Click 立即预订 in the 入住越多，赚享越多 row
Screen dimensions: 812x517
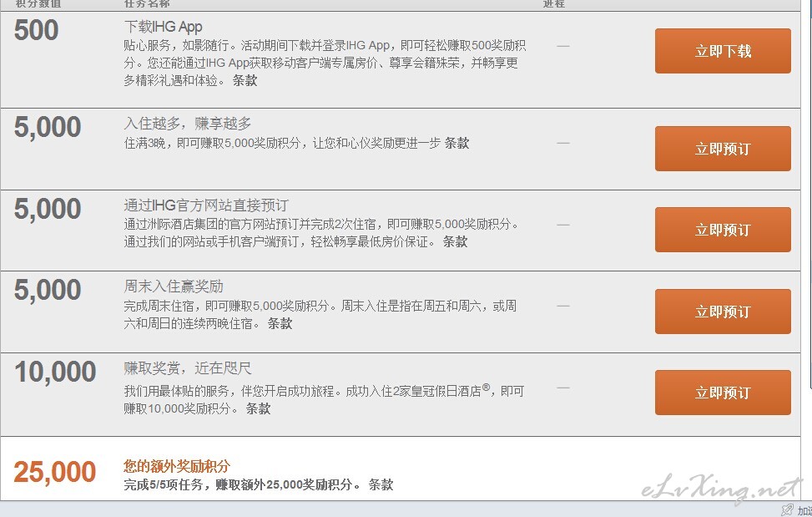click(723, 149)
